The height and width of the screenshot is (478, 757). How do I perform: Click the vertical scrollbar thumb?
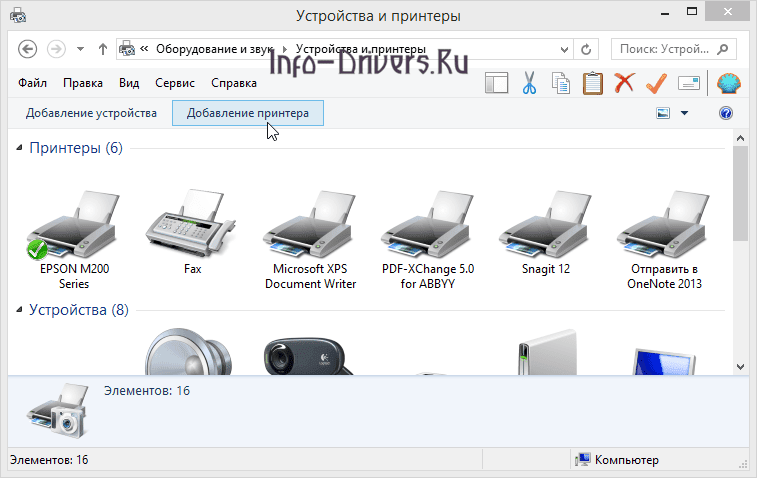(740, 193)
